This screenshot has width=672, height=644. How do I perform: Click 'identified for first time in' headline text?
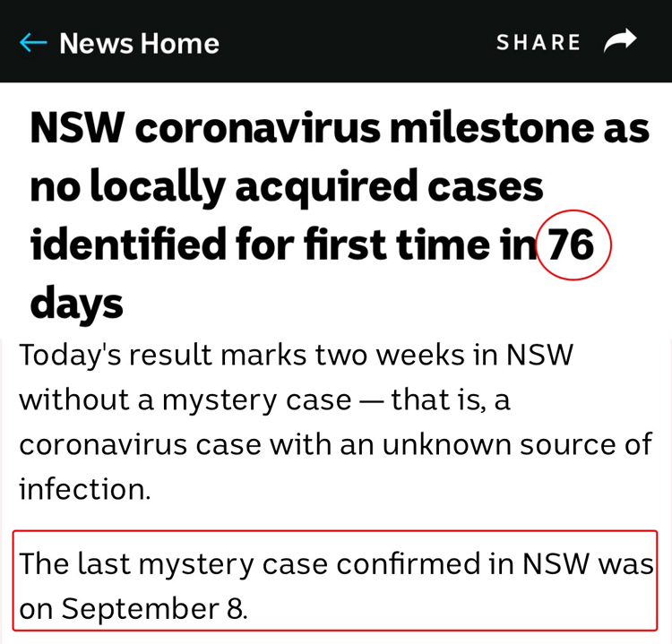[x=283, y=245]
